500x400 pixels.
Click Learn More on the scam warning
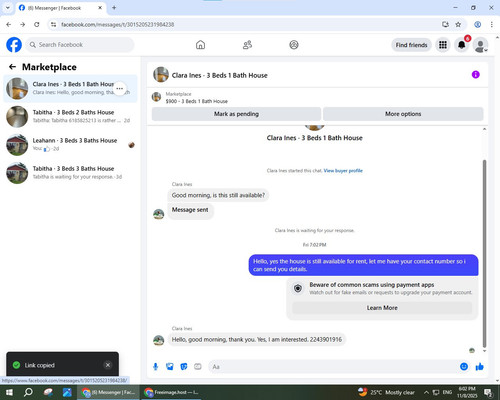coord(382,308)
